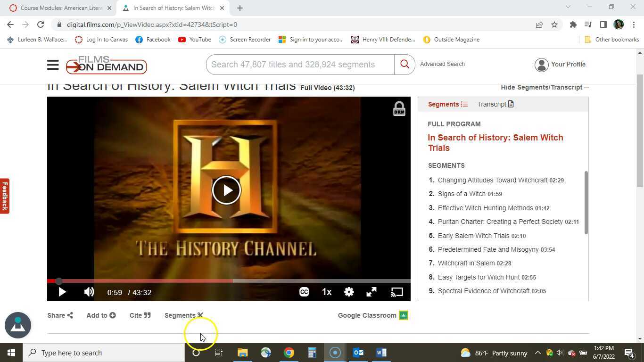Mute the video player volume
This screenshot has height=362, width=644.
coord(89,292)
